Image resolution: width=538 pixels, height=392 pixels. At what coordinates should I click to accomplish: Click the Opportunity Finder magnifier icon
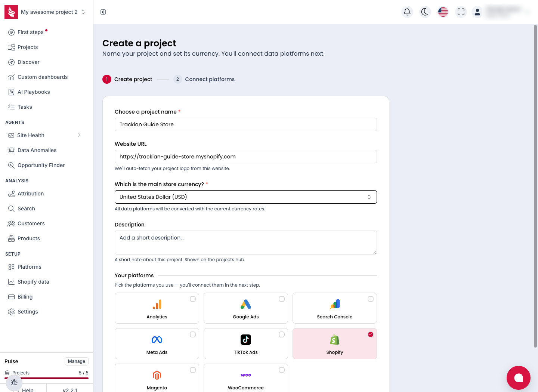pos(11,165)
